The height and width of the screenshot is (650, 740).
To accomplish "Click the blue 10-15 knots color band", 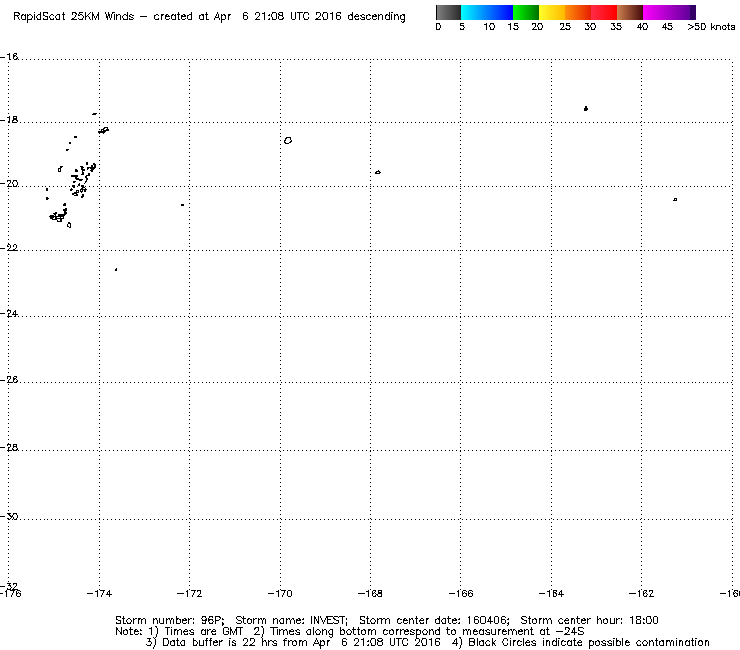I will [500, 12].
